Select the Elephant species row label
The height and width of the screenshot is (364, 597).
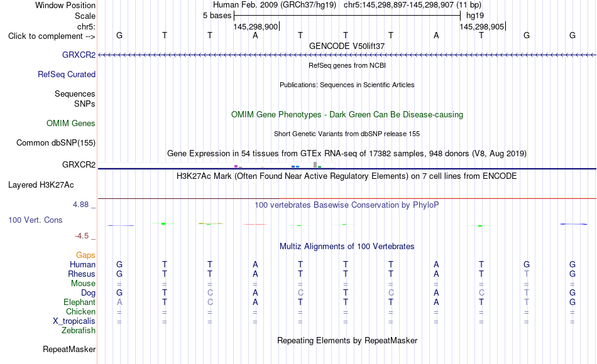coord(80,302)
